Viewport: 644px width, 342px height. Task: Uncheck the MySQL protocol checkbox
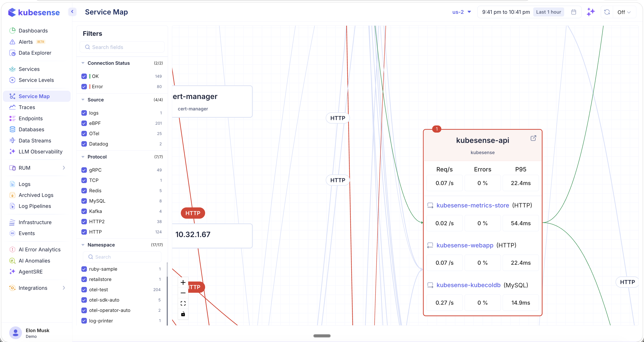(84, 201)
